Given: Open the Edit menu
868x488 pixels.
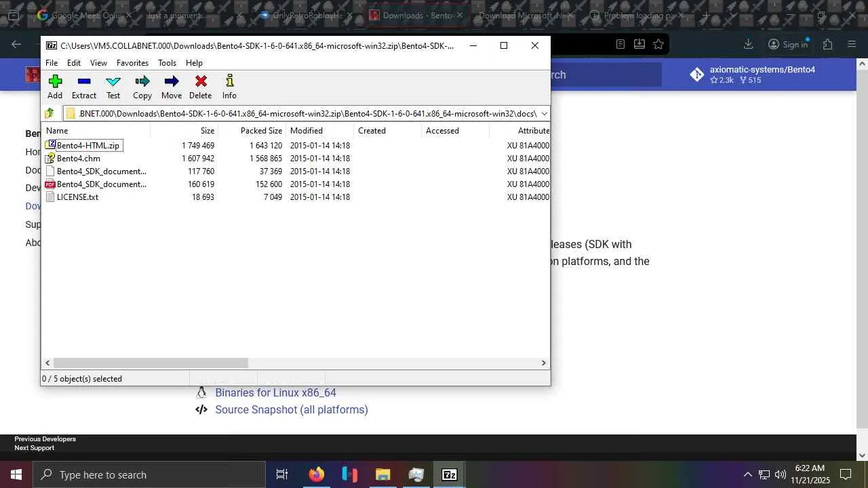Looking at the screenshot, I should [74, 63].
